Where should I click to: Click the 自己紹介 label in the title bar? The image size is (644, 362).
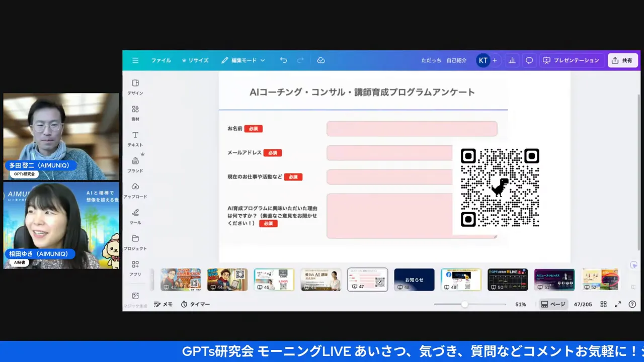click(x=456, y=60)
